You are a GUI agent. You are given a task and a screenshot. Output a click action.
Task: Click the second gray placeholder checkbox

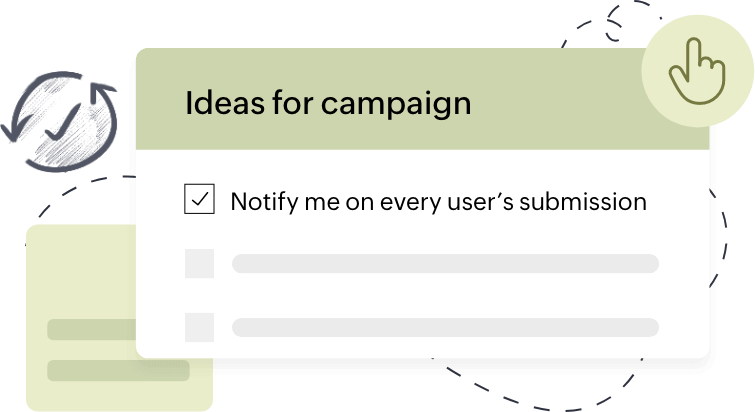click(199, 327)
